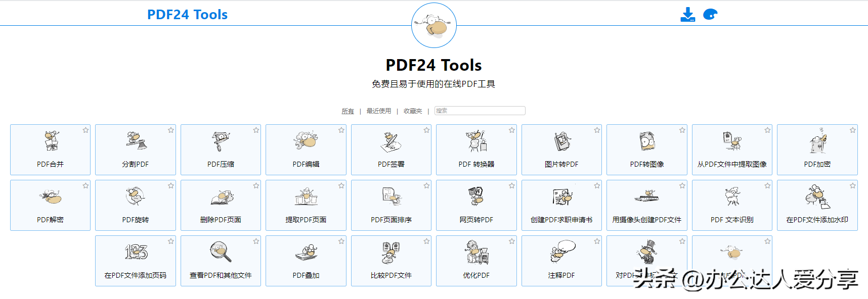Click the subtitle 免费且易于使用的在线PDF工具
The width and height of the screenshot is (868, 299).
(x=433, y=84)
